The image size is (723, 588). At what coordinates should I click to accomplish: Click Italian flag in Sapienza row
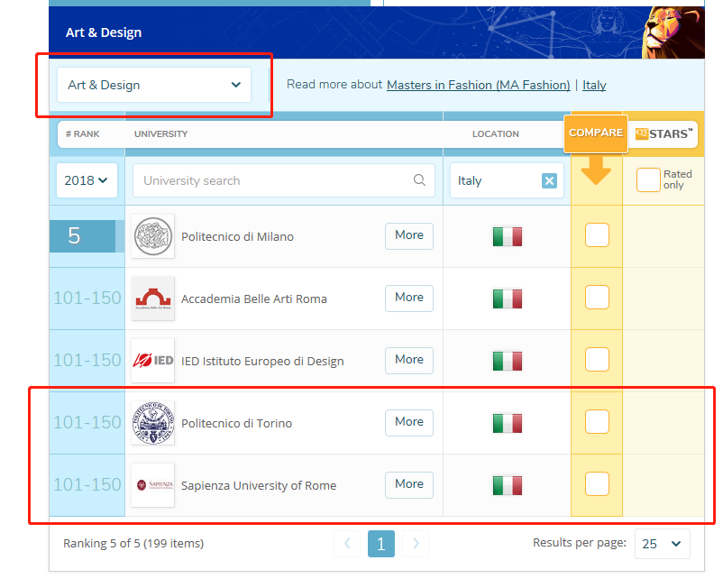pyautogui.click(x=508, y=485)
